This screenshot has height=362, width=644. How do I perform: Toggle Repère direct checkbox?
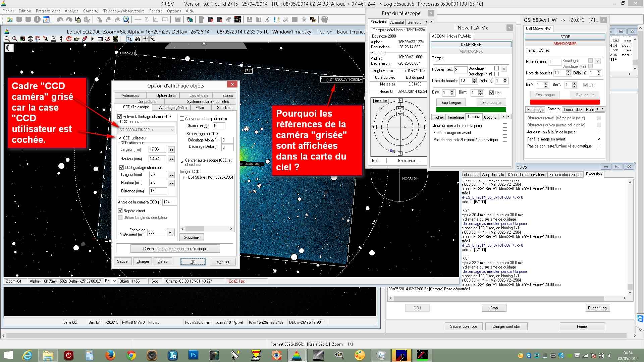pyautogui.click(x=120, y=210)
